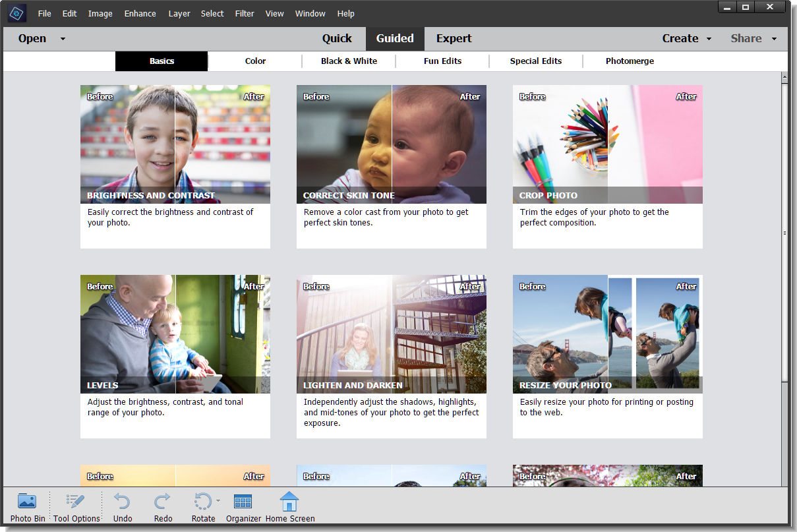Show Tool Options panel

click(76, 507)
